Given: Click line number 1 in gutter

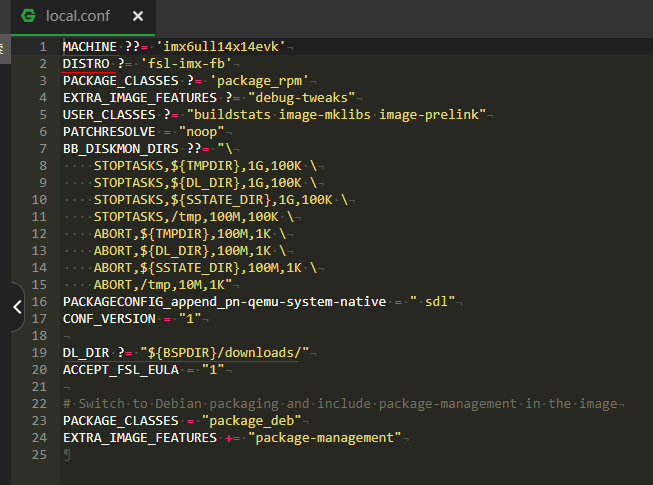Looking at the screenshot, I should (x=43, y=47).
